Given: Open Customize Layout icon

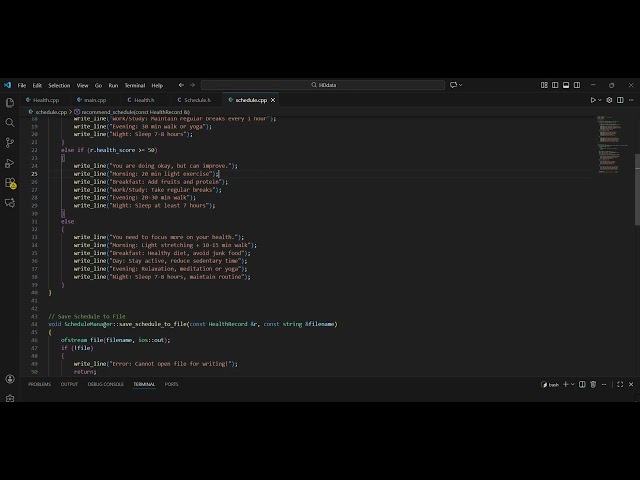Looking at the screenshot, I should (544, 85).
